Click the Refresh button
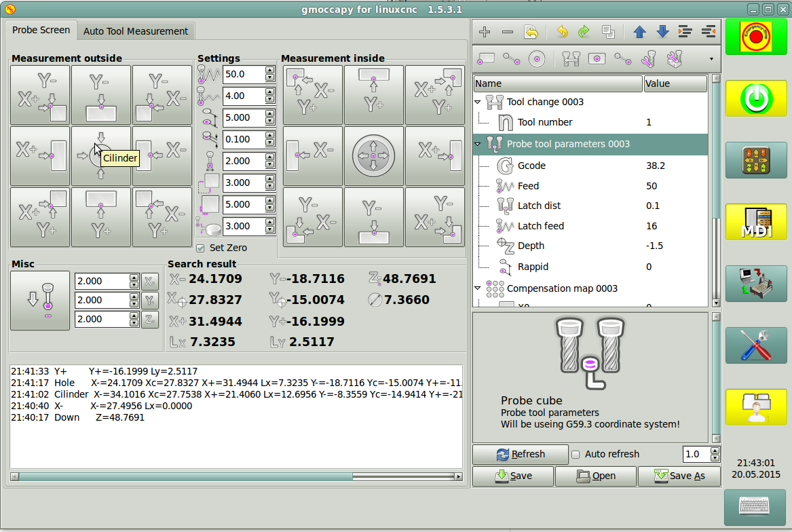 (520, 455)
